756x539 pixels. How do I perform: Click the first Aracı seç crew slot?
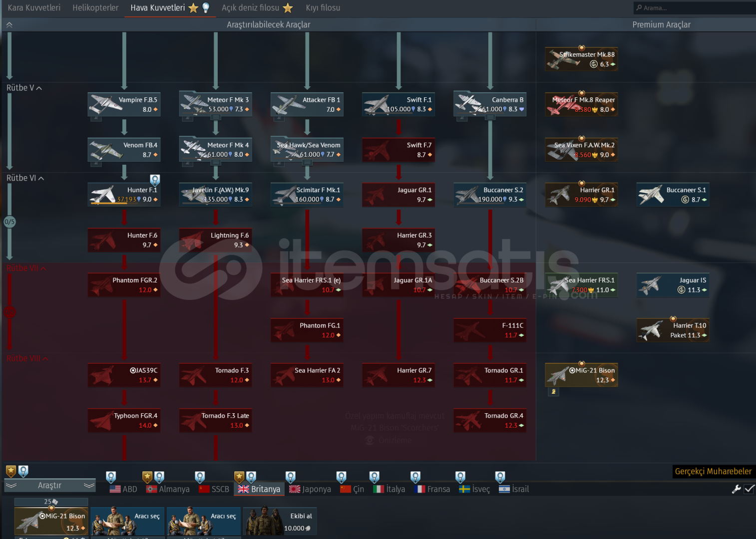tap(127, 522)
